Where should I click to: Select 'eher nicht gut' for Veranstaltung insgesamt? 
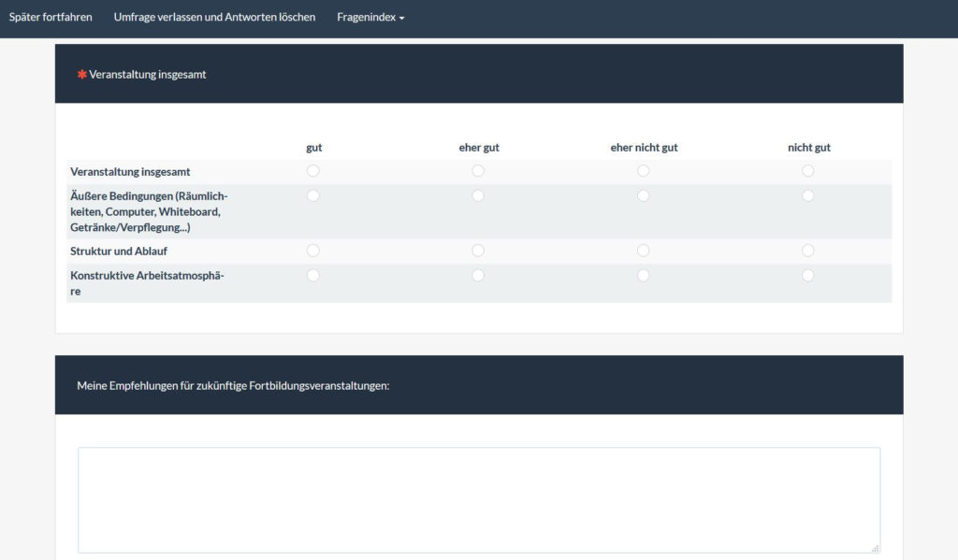tap(644, 171)
